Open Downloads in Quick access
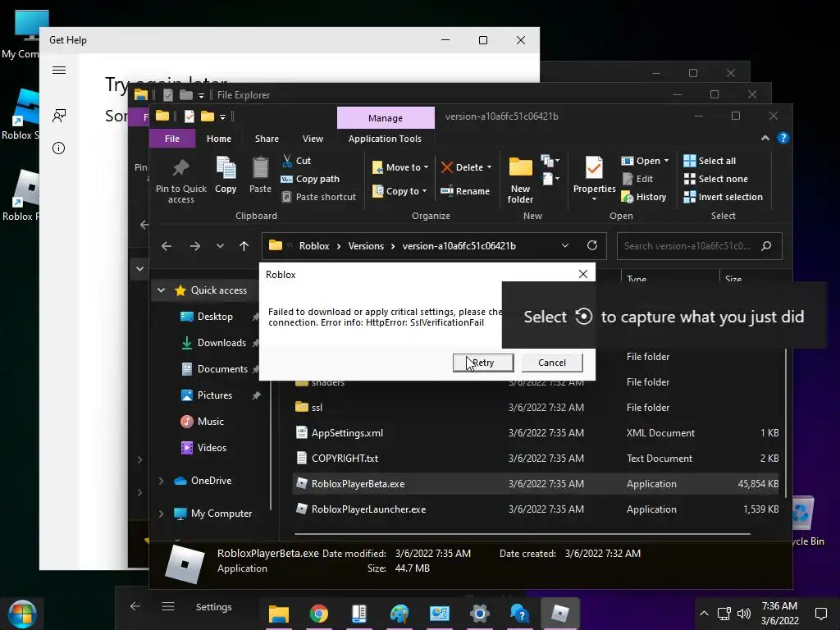Screen dimensions: 840x630 221,343
